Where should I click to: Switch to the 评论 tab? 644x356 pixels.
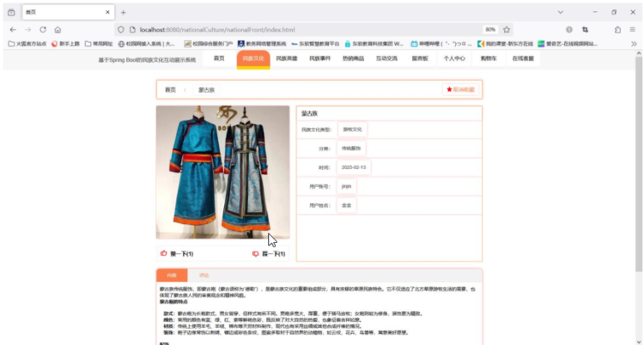click(204, 275)
